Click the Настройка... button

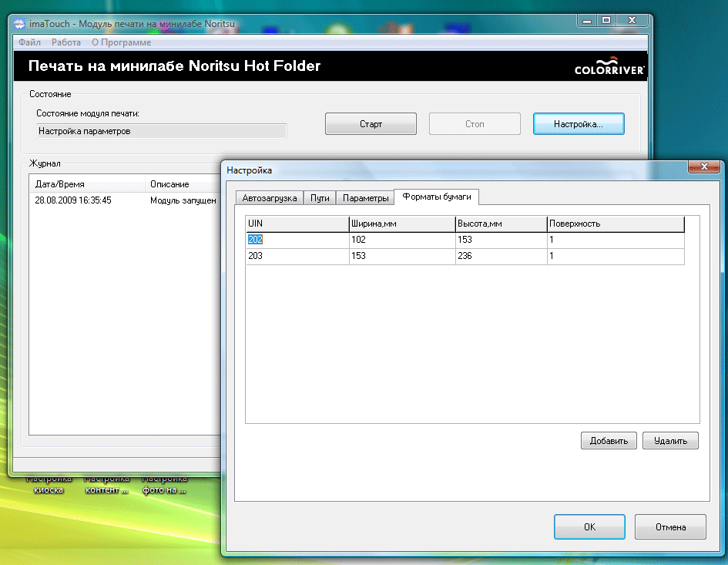578,124
